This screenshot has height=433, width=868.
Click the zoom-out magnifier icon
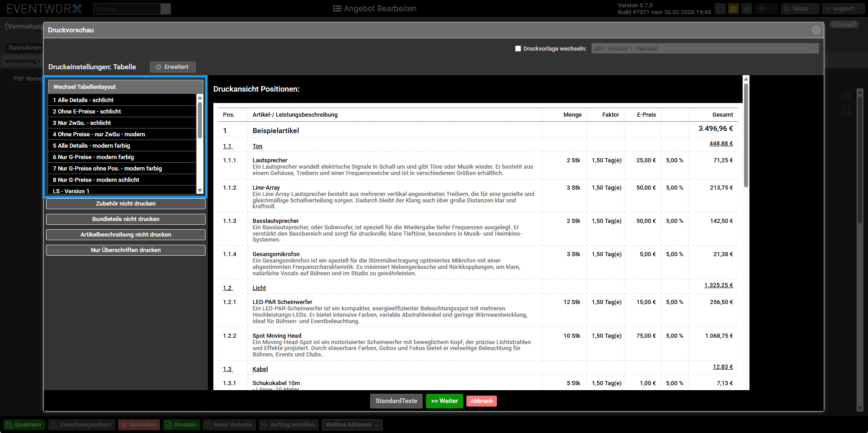[x=847, y=111]
